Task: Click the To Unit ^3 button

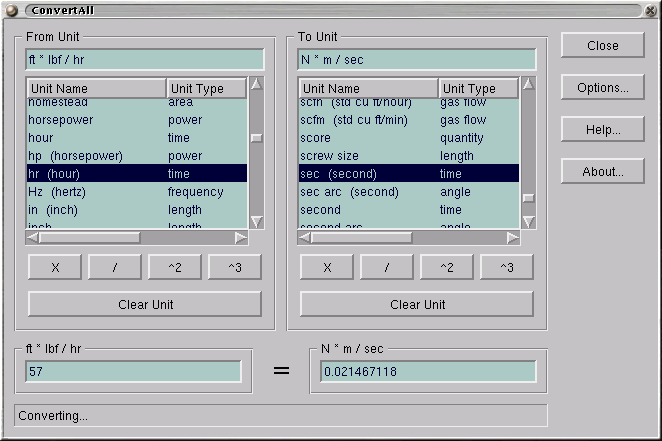Action: (507, 267)
